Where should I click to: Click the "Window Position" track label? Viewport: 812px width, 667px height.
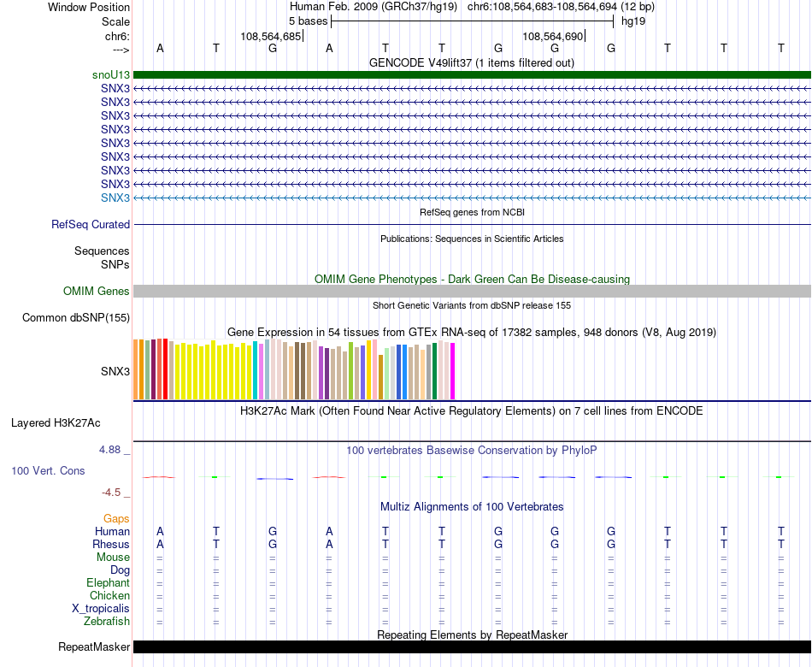point(89,7)
